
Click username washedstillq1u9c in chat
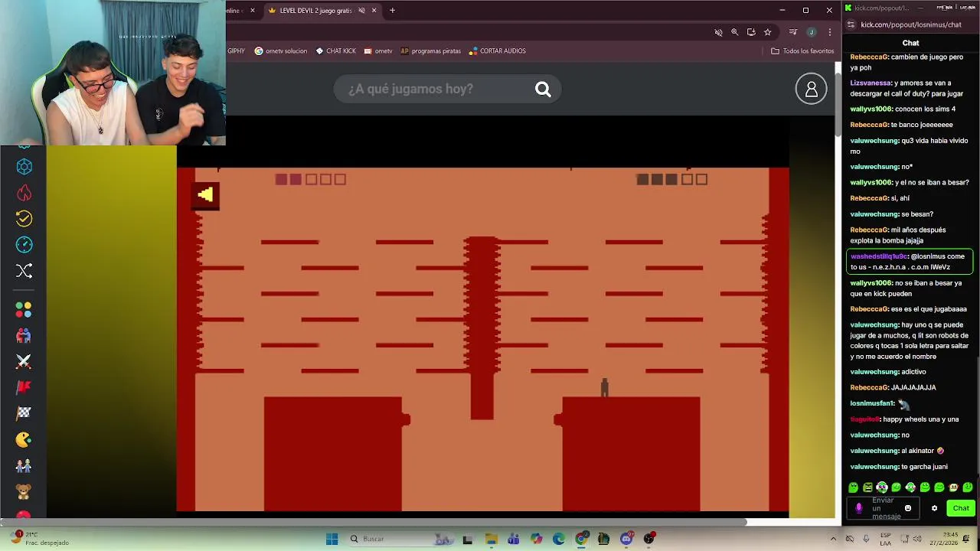click(879, 256)
